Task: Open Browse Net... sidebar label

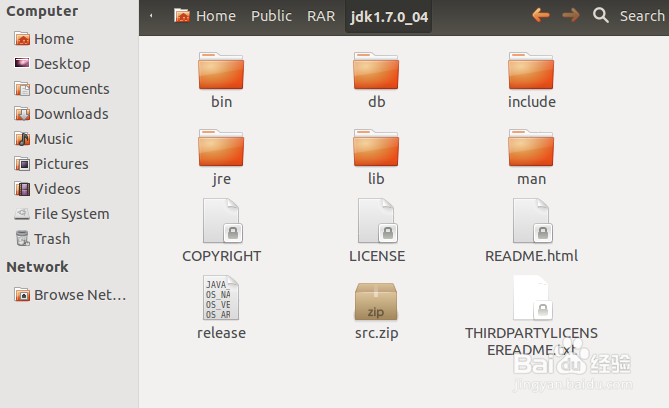Action: (x=80, y=295)
